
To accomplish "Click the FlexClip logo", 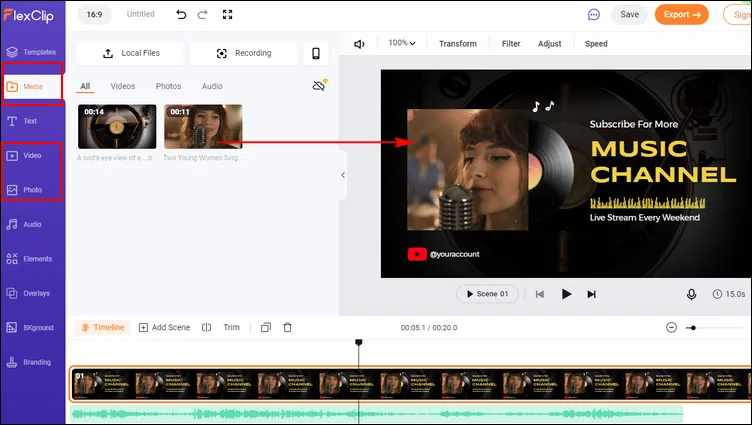I will click(x=29, y=15).
